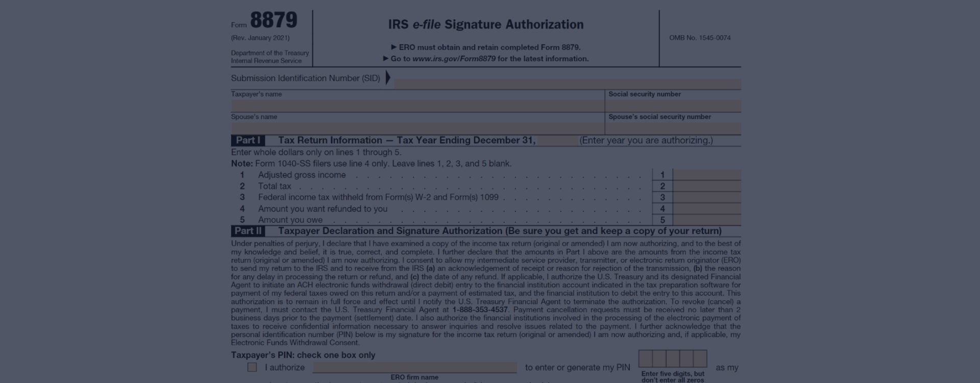The height and width of the screenshot is (383, 980).
Task: Click 'Department of the Treasury' text
Action: coord(270,53)
